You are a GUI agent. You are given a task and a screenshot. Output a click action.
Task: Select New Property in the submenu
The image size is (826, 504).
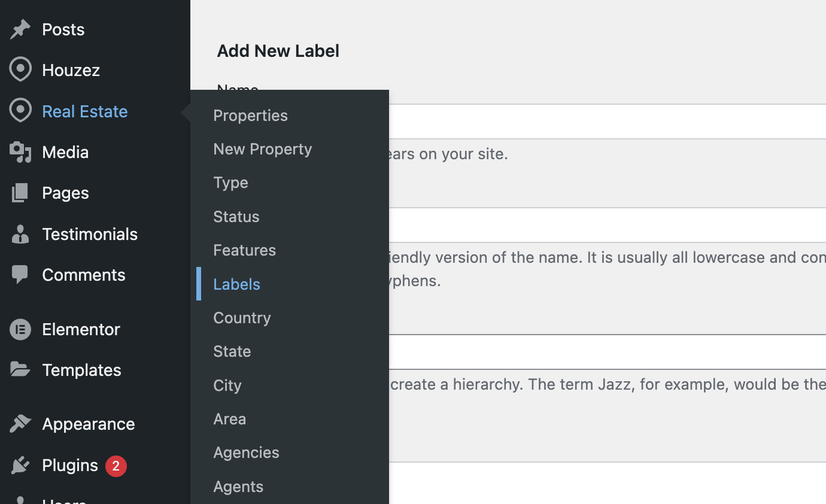tap(262, 148)
